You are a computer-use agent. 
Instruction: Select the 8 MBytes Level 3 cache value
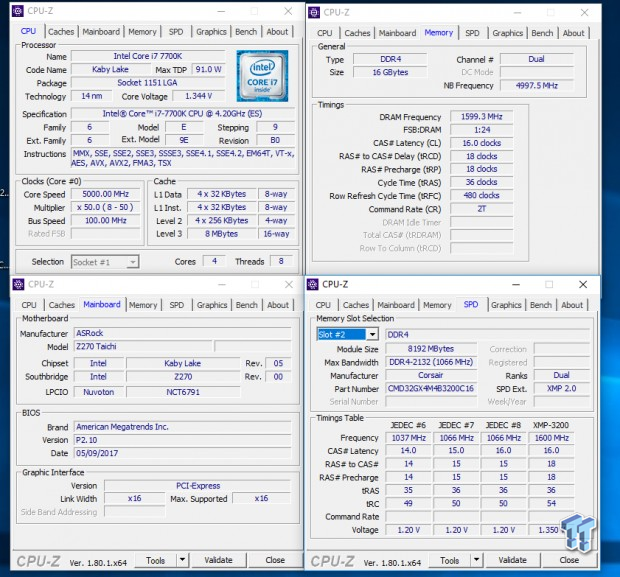click(x=221, y=234)
